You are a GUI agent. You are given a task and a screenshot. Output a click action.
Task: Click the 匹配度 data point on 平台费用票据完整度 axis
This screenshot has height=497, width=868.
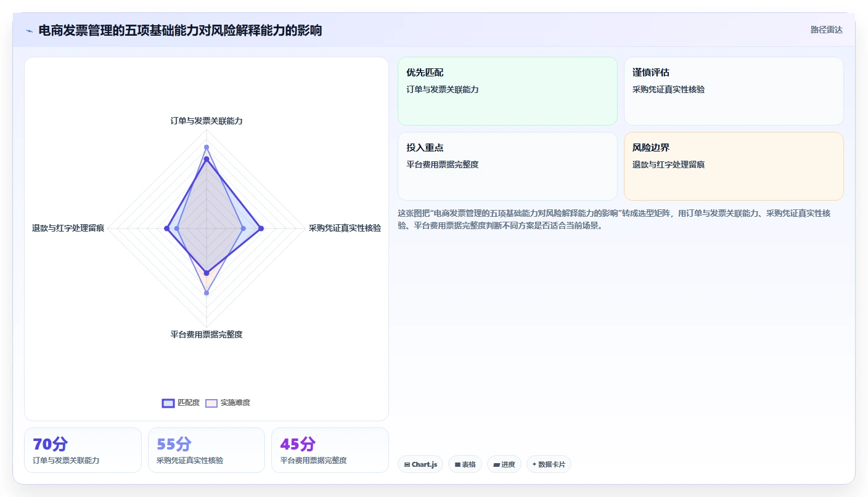[x=207, y=273]
